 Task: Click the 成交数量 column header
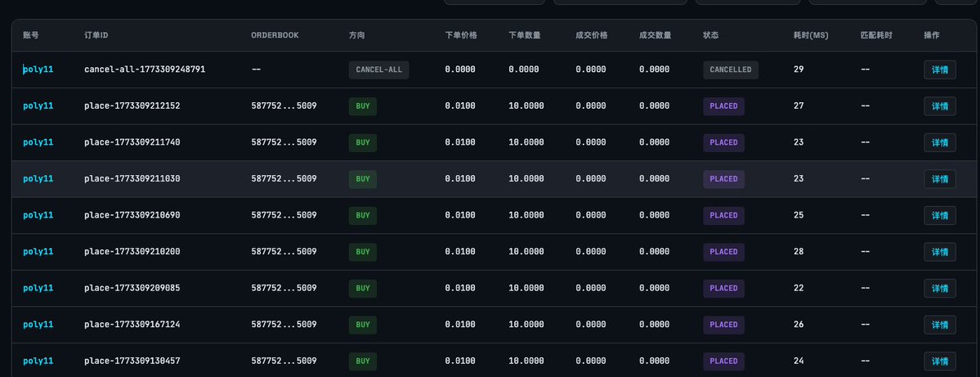click(x=655, y=36)
